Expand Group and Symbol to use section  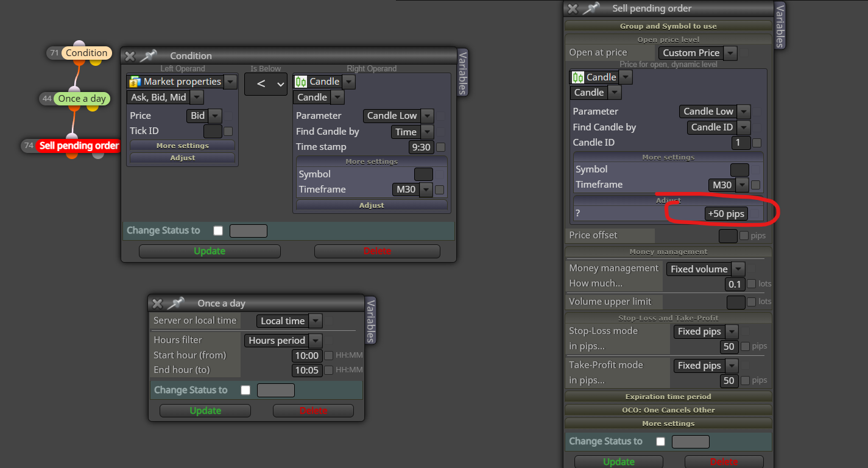click(x=668, y=26)
